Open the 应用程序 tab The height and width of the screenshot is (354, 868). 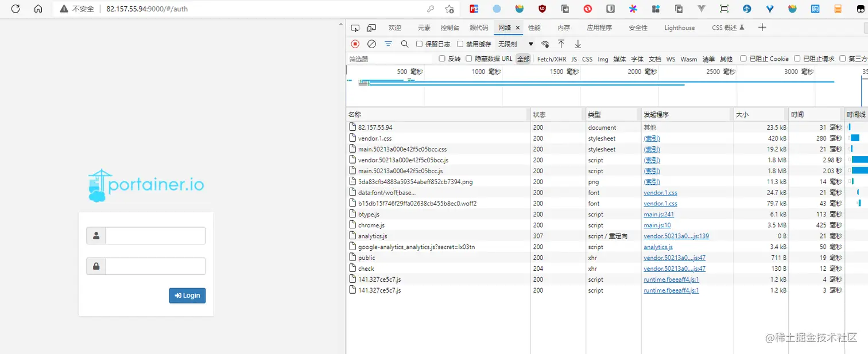click(x=599, y=28)
